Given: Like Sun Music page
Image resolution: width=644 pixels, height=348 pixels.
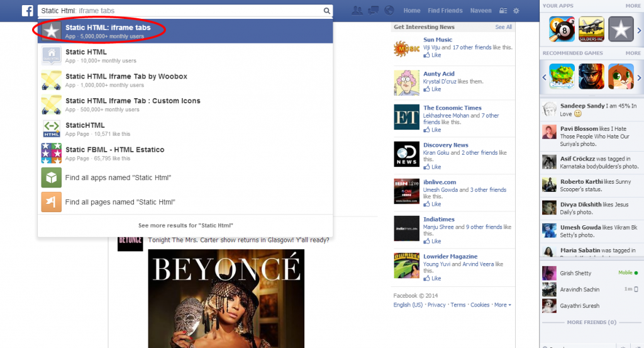Looking at the screenshot, I should point(433,55).
